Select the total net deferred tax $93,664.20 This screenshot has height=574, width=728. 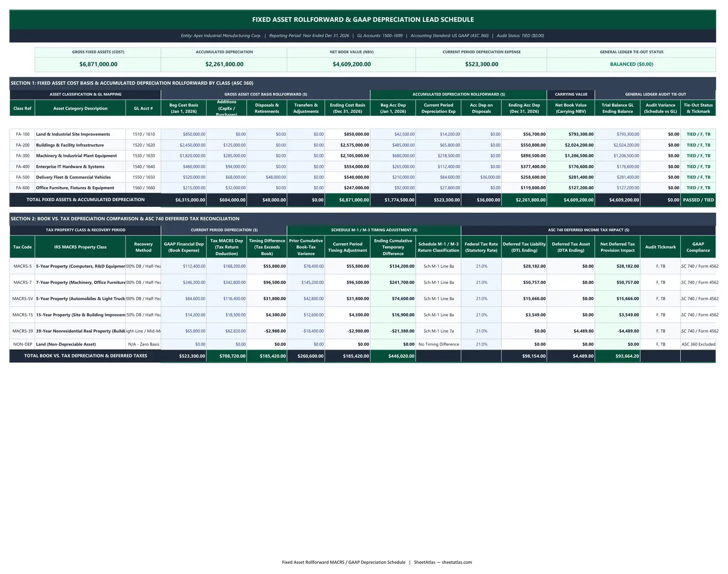[x=617, y=356]
